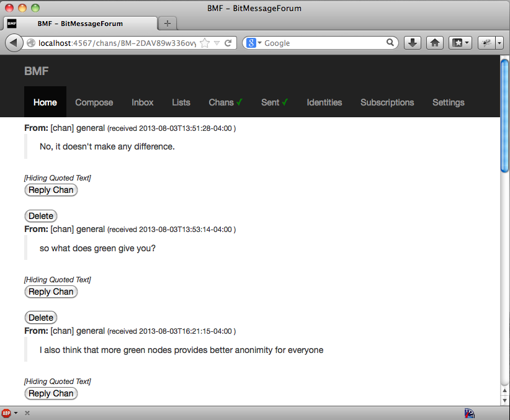Go to the browser Home page button
510x420 pixels.
pos(435,43)
